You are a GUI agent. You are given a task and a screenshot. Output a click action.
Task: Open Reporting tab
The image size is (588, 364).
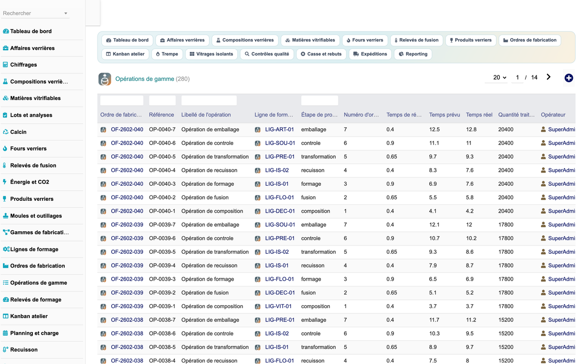coord(413,54)
